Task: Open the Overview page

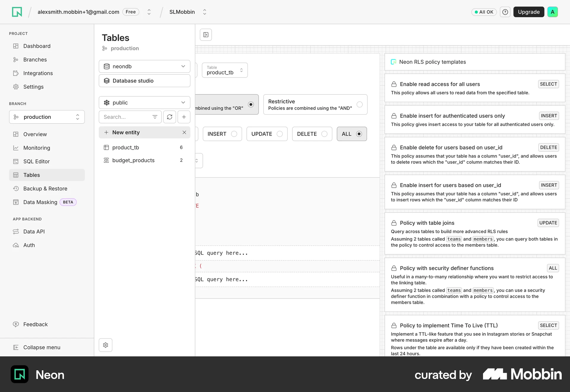Action: click(47, 134)
